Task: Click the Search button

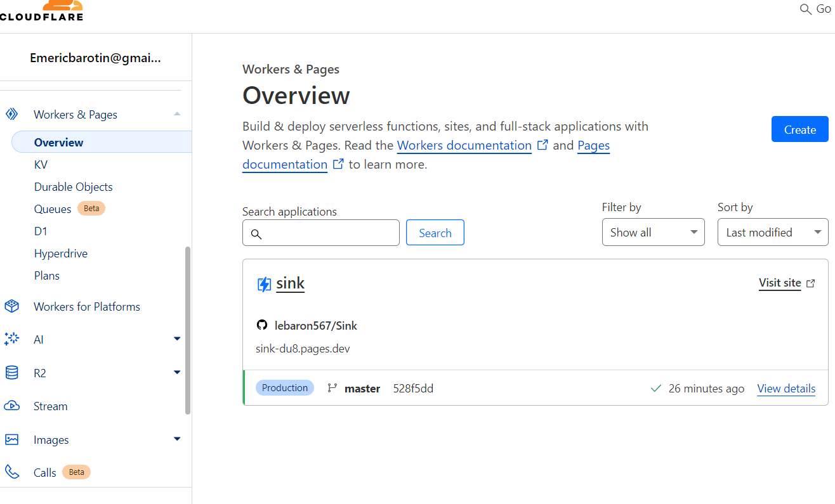Action: 435,233
